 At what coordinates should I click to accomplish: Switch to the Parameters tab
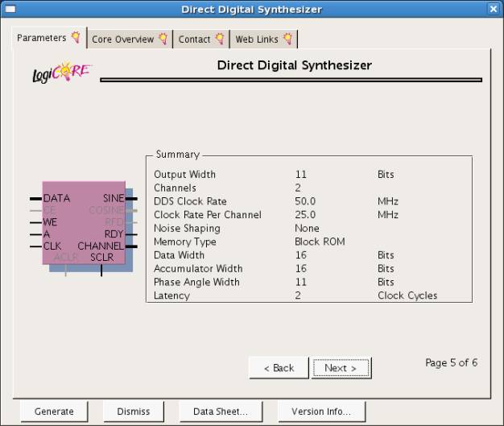point(49,38)
